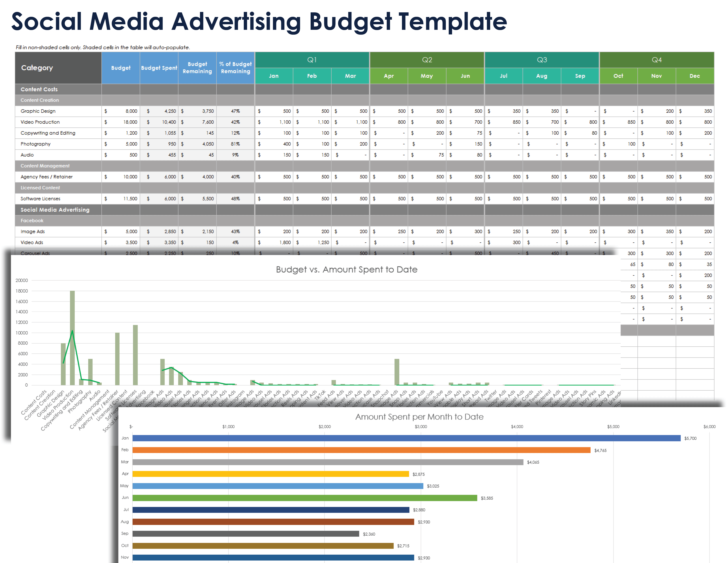
Task: Click Video Production spent cell 10,400
Action: 159,122
